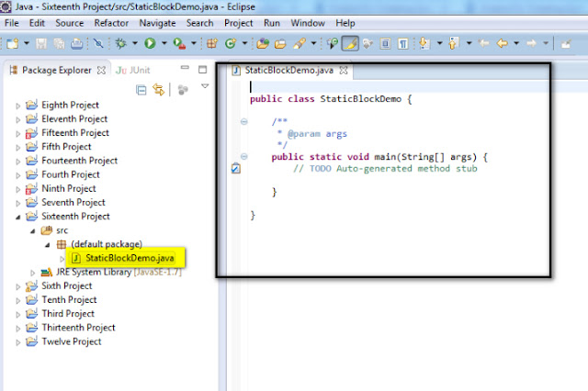Click the Search flashlight icon
The height and width of the screenshot is (391, 588).
[300, 43]
